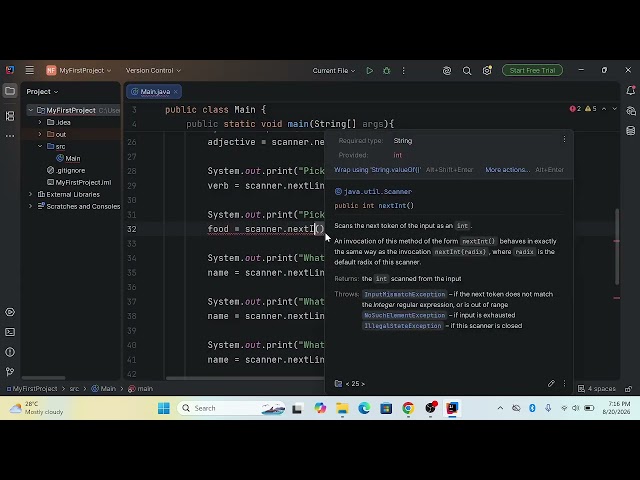
Task: Click the JDK 25 source indicator
Action: pyautogui.click(x=350, y=384)
